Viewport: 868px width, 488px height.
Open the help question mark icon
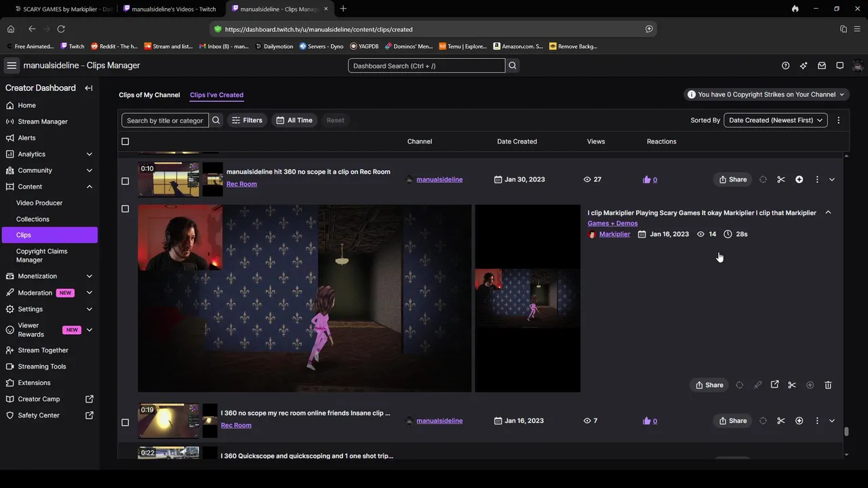(x=785, y=66)
